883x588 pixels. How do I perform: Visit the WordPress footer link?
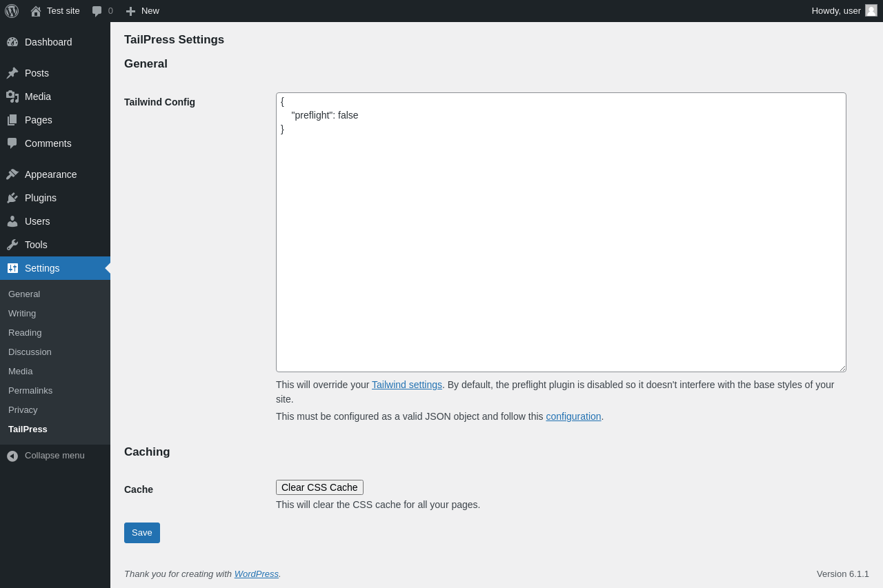coord(257,574)
